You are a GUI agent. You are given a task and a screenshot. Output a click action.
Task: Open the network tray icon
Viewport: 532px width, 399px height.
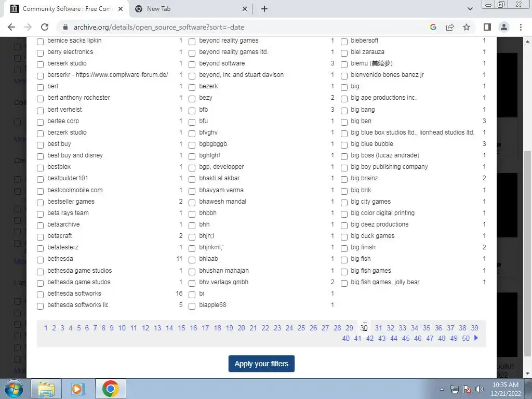pyautogui.click(x=454, y=389)
